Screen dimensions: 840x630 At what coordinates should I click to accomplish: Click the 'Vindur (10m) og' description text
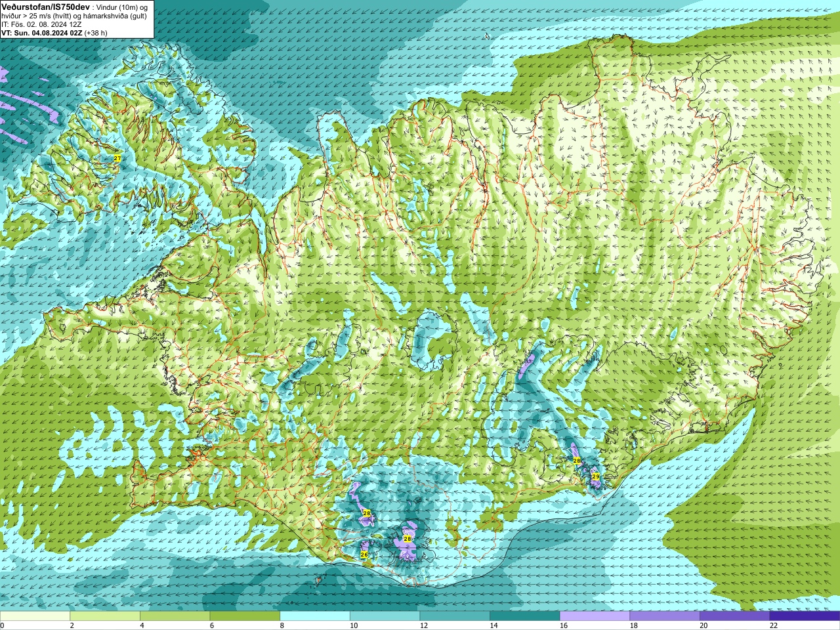pos(123,7)
